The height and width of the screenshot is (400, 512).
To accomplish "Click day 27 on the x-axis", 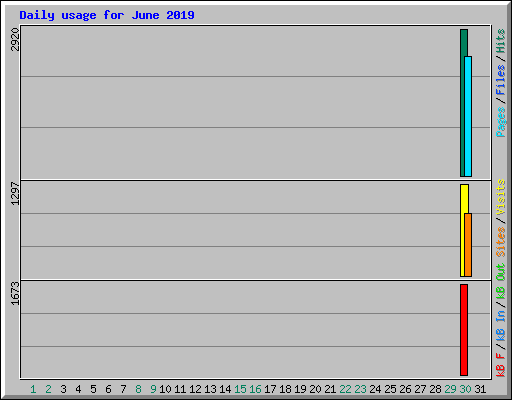I will coord(420,389).
